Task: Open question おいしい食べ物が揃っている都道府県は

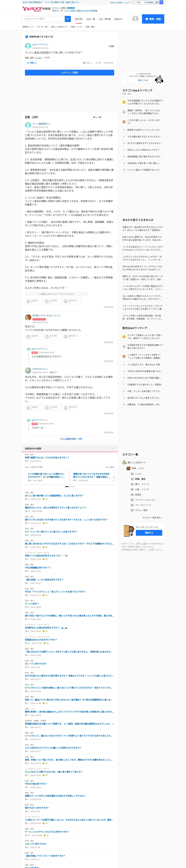Action: (x=54, y=496)
